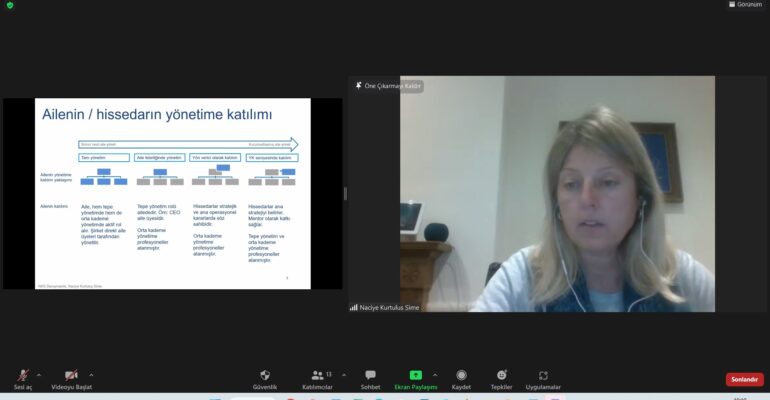Click the divider handle between slide and video
Image resolution: width=770 pixels, height=400 pixels.
(x=345, y=193)
